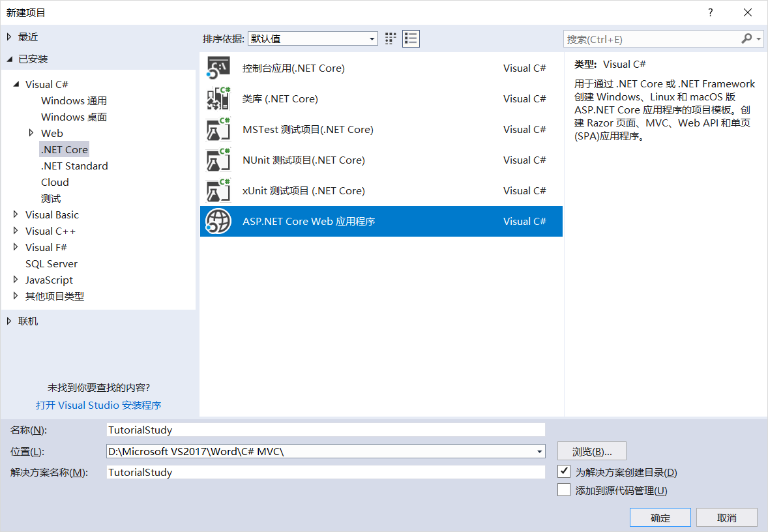
Task: Collapse the 已安装 (Installed) section
Action: click(9, 59)
